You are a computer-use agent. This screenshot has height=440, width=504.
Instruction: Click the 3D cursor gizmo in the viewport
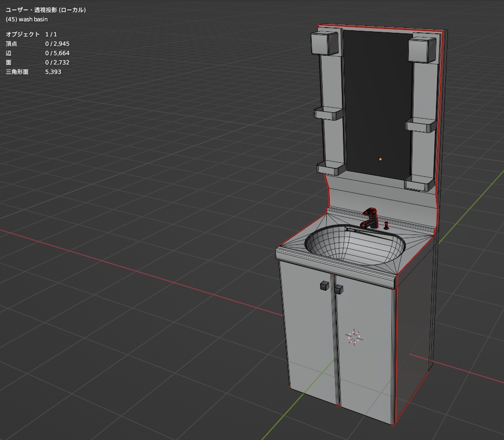pyautogui.click(x=355, y=337)
